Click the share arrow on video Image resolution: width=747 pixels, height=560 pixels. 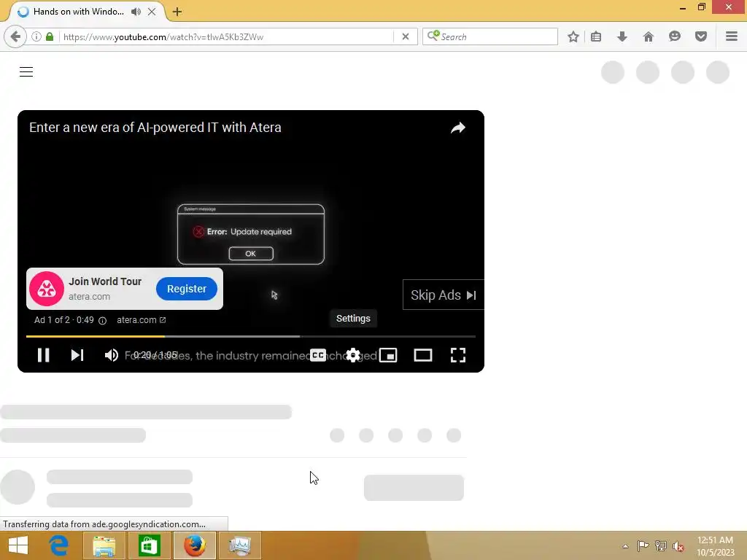tap(458, 128)
